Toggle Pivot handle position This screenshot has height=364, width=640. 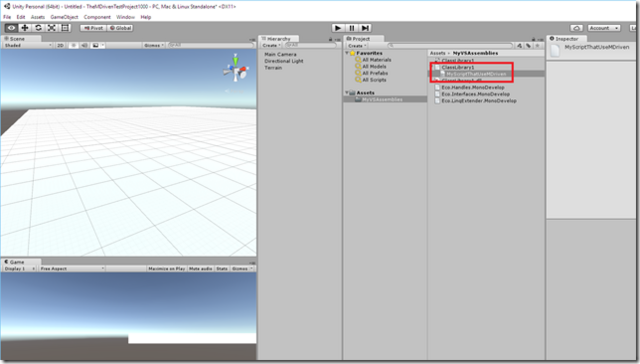click(93, 28)
